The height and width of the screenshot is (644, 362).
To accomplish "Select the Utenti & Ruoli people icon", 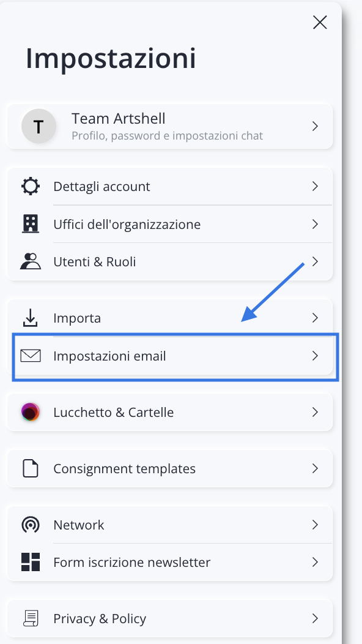I will 30,261.
